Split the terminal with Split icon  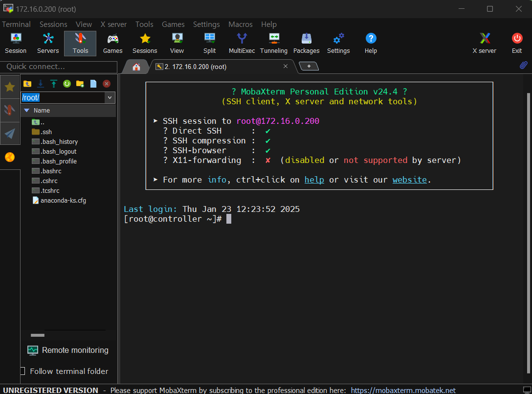[x=209, y=44]
